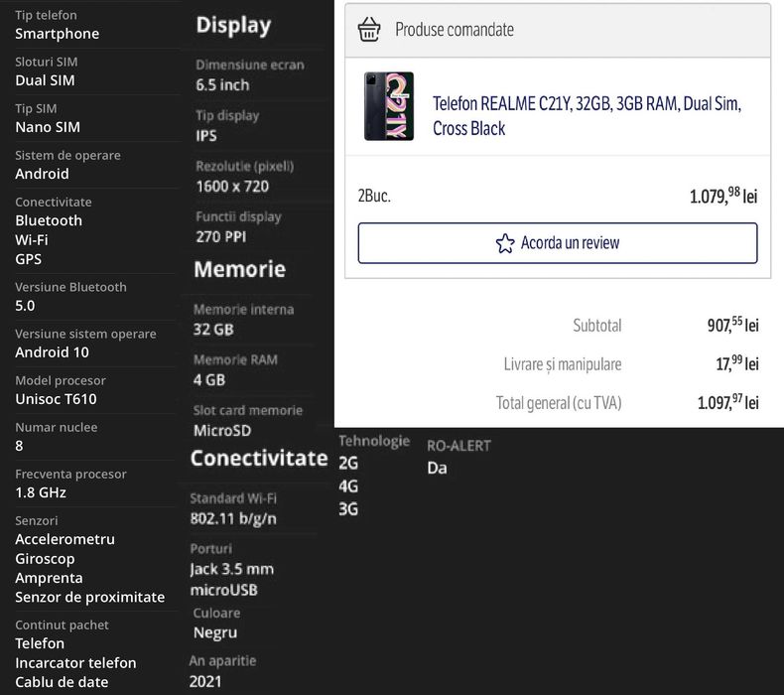Screen dimensions: 784x695
Task: Click the Android 10 system version value
Action: tap(52, 352)
